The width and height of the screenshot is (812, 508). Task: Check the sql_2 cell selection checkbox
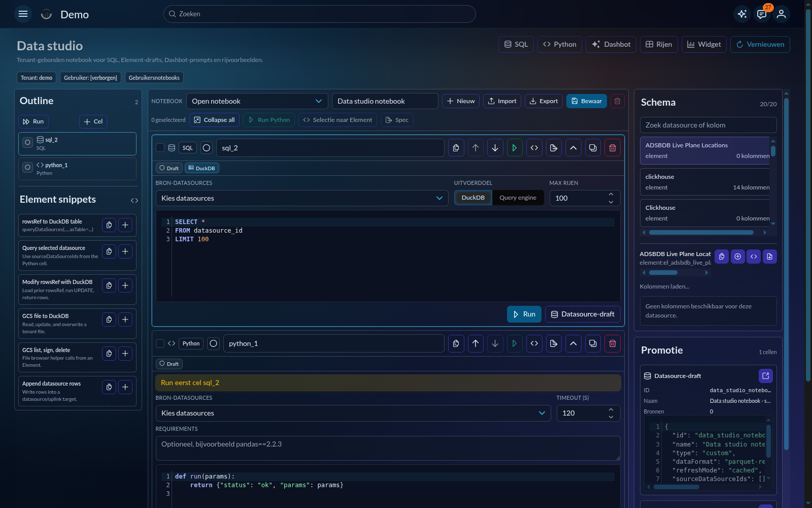click(x=160, y=148)
